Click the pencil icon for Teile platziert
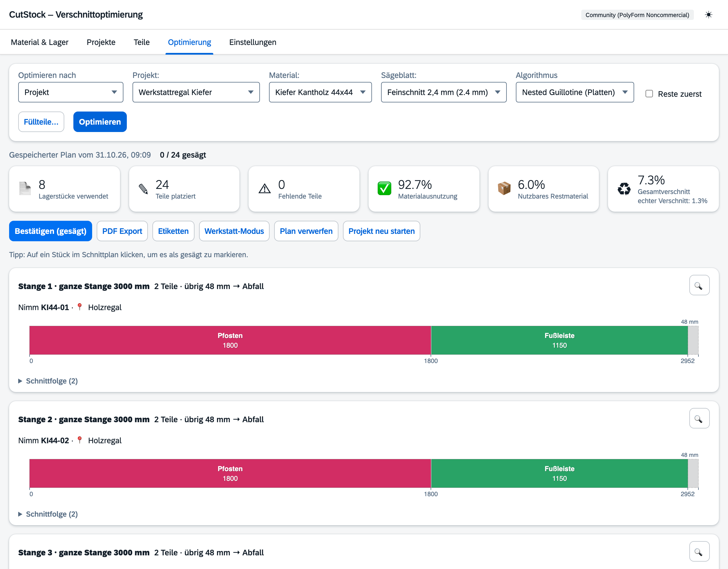This screenshot has width=728, height=569. [x=143, y=189]
